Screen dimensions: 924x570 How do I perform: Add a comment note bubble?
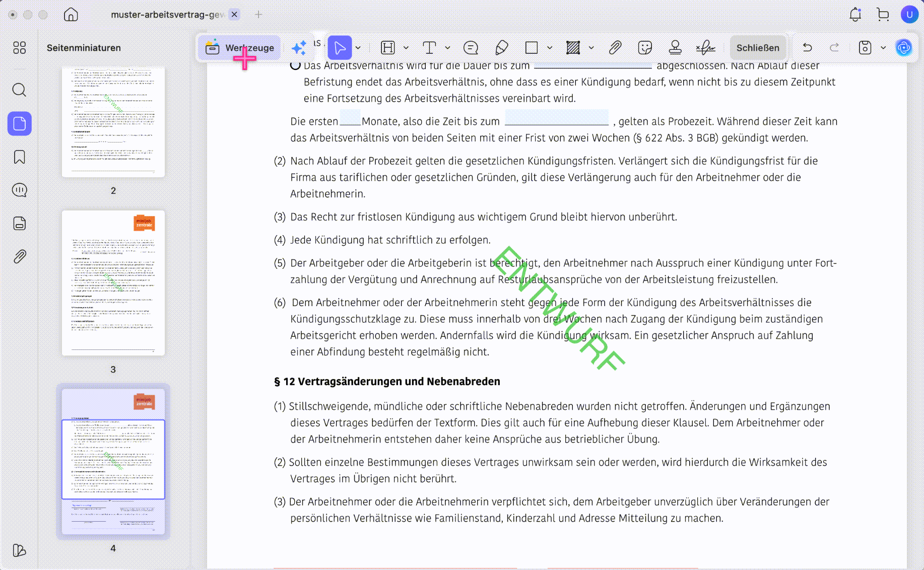point(471,48)
